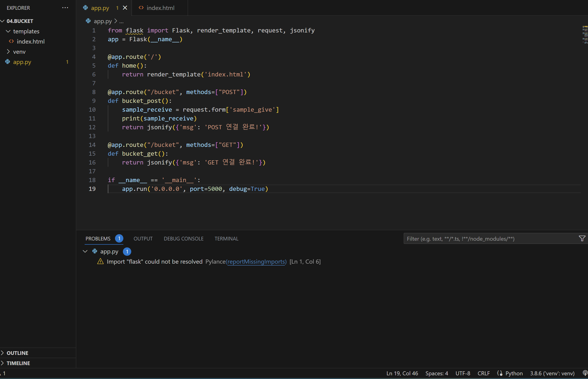588x379 pixels.
Task: Close the app.py editor tab
Action: [125, 8]
